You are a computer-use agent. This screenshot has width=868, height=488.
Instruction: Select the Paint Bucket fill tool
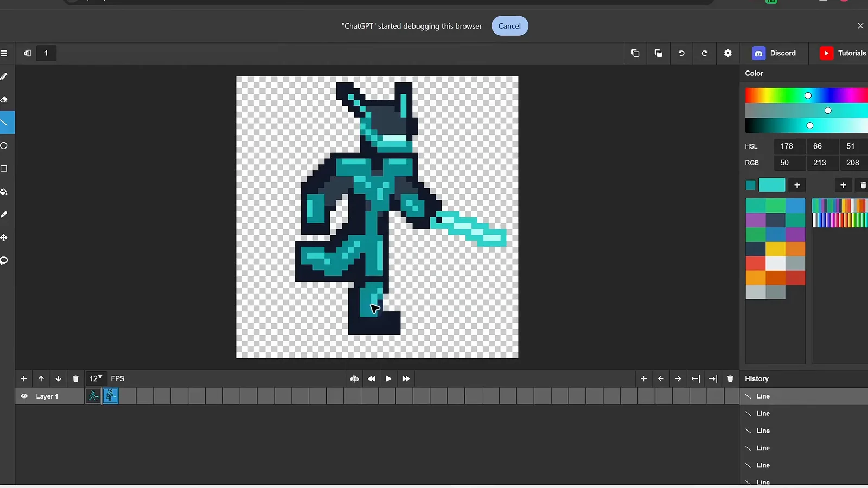point(4,192)
